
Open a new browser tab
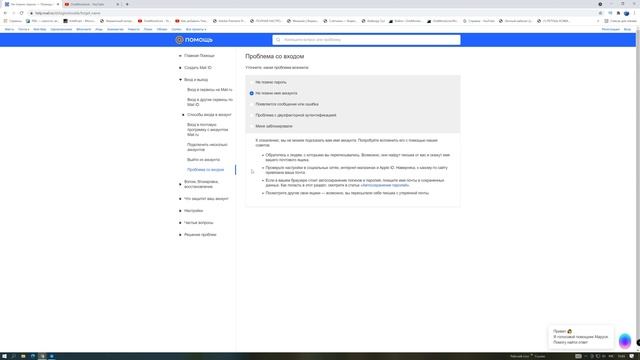[127, 4]
